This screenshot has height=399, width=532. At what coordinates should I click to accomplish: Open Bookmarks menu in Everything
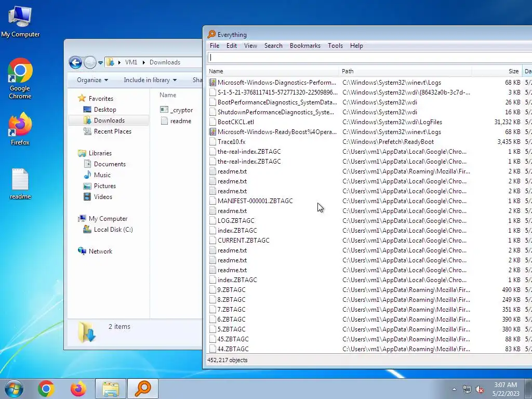coord(305,46)
